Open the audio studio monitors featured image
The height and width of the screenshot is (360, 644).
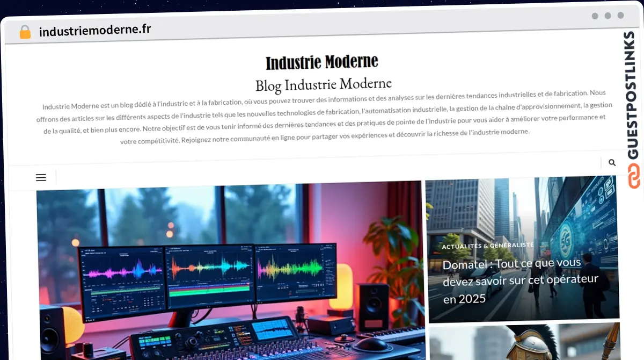click(231, 271)
